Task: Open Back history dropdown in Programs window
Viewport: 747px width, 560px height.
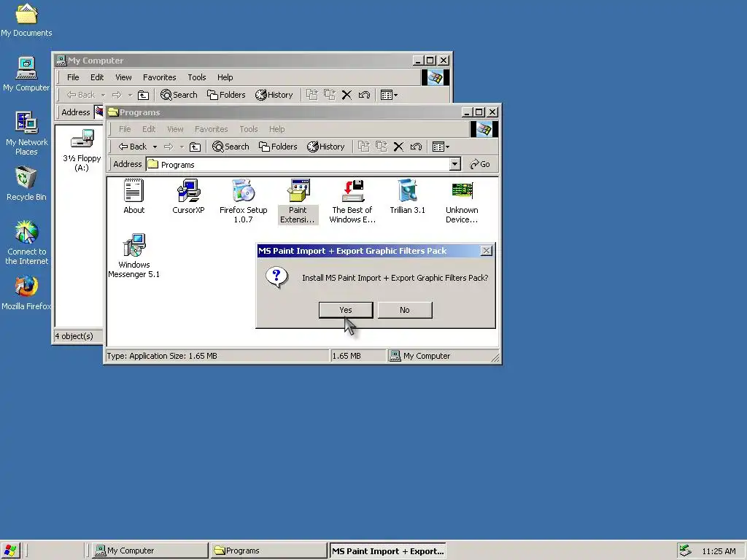Action: click(155, 147)
